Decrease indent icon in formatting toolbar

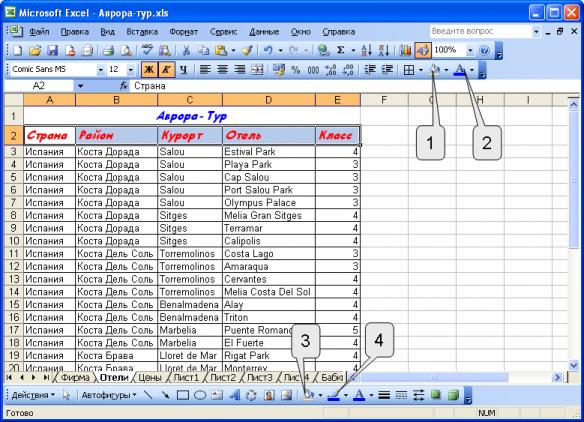pyautogui.click(x=370, y=70)
